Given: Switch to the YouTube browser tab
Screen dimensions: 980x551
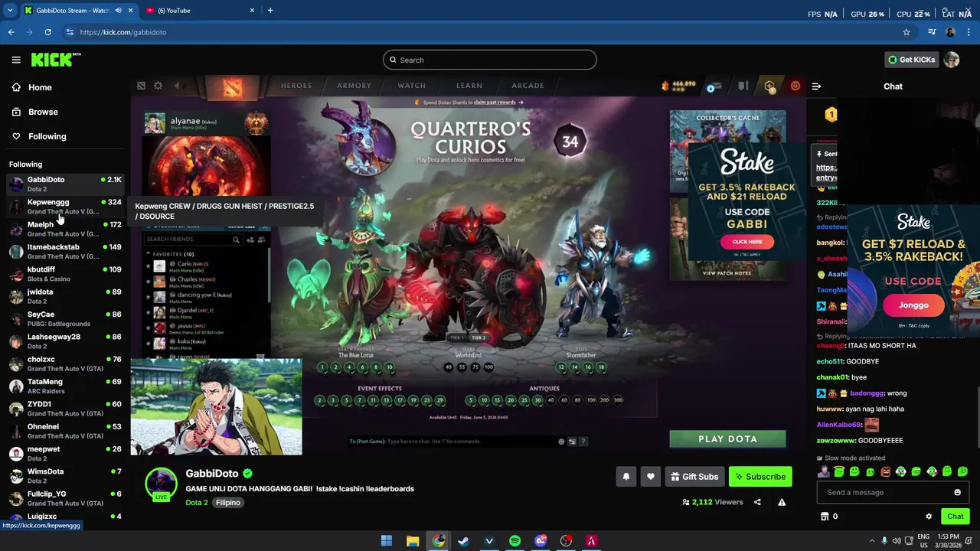Looking at the screenshot, I should point(201,10).
